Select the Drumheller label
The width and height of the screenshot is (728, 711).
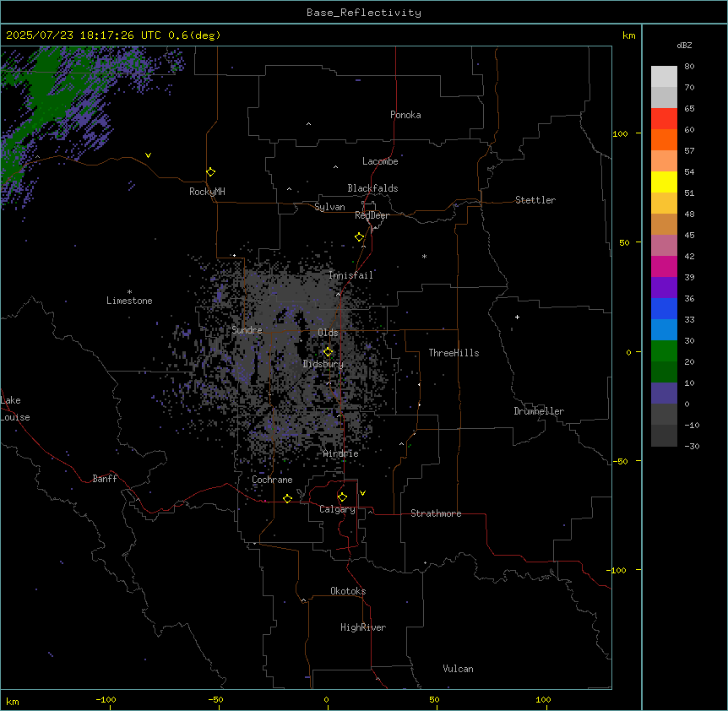539,411
